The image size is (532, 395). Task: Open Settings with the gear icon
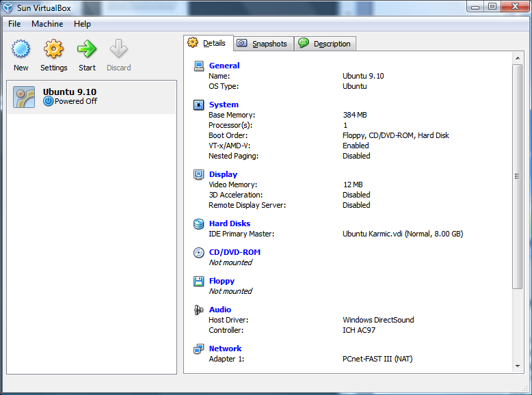53,49
